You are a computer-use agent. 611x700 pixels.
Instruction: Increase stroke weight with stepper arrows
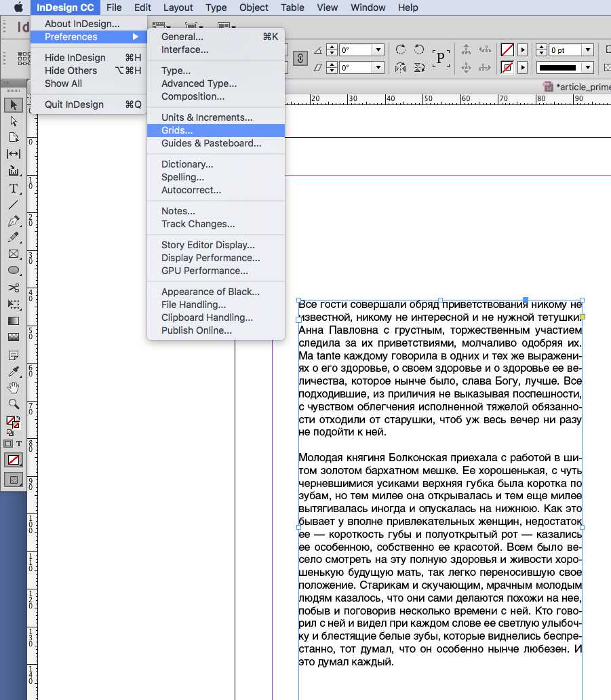[542, 47]
